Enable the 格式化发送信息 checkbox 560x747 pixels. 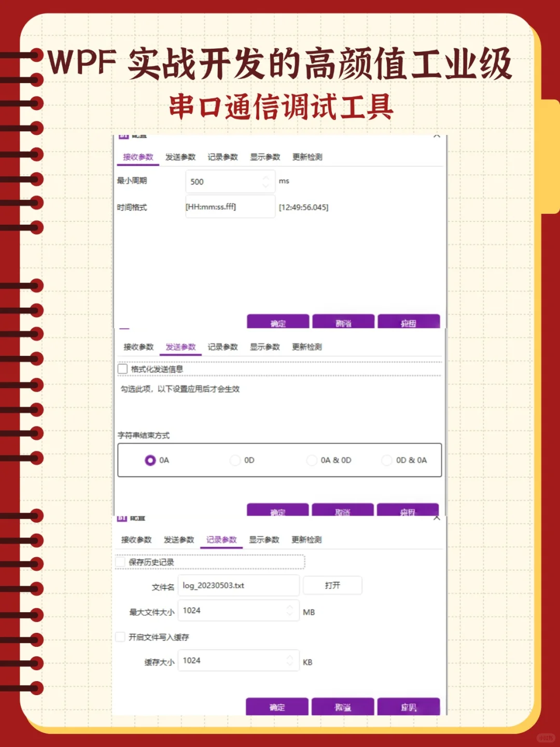pos(123,368)
